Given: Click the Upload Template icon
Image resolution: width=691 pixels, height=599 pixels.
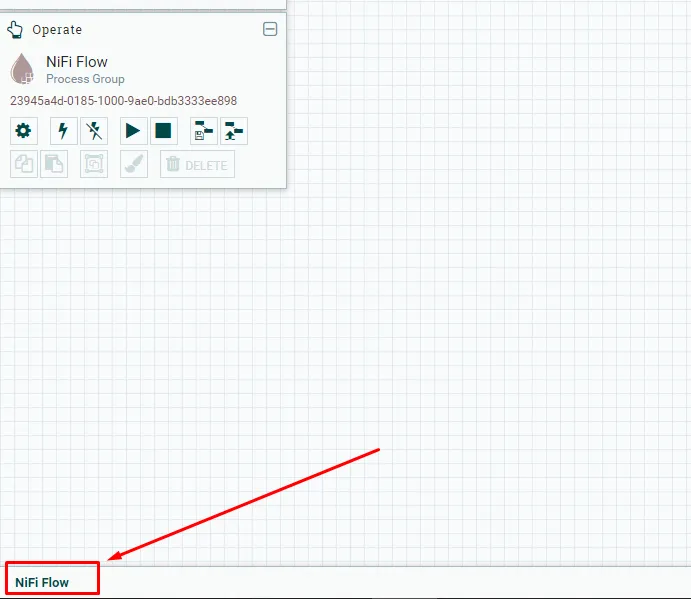Looking at the screenshot, I should coord(234,131).
